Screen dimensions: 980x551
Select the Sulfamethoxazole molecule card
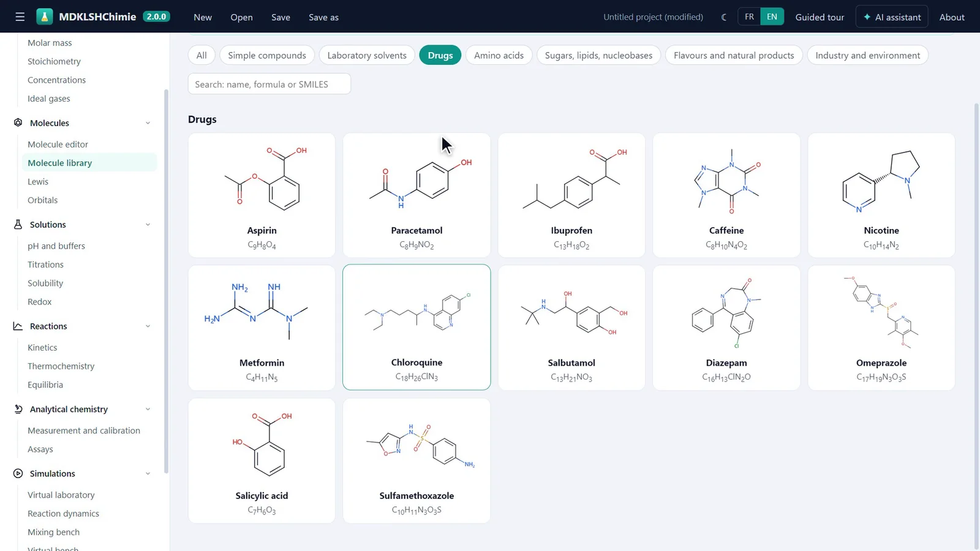pyautogui.click(x=417, y=461)
